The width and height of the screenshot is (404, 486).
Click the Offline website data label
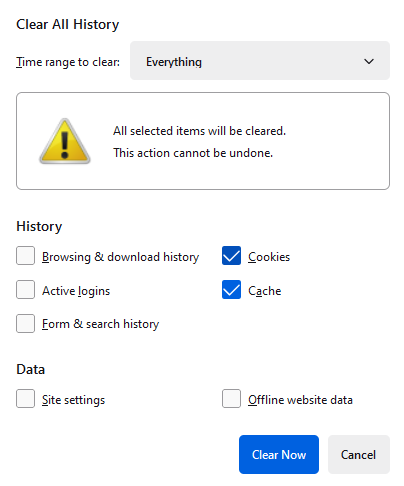point(300,400)
